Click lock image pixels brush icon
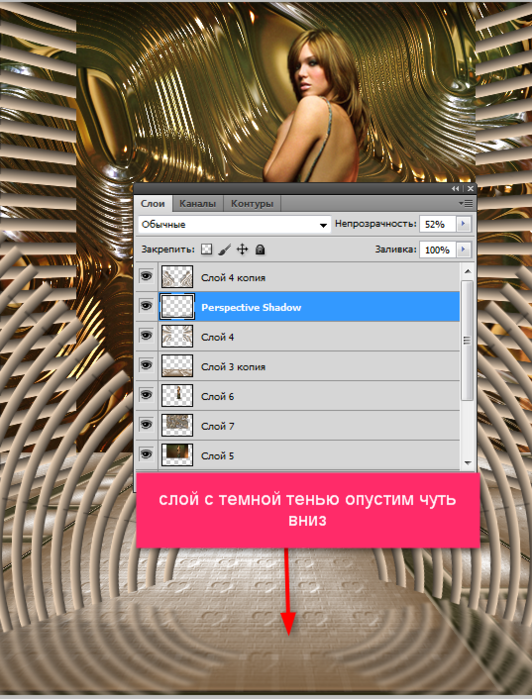The image size is (532, 699). (x=225, y=250)
